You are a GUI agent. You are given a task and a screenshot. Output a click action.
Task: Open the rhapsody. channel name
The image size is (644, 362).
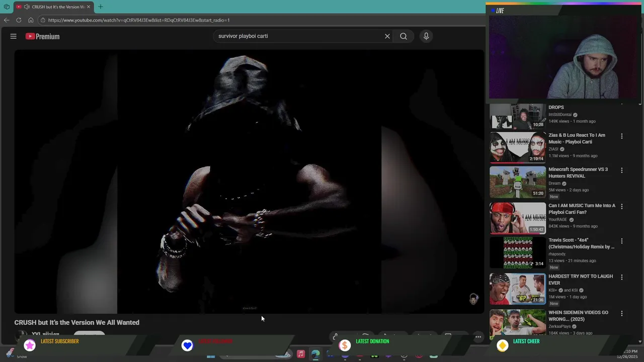pos(558,254)
